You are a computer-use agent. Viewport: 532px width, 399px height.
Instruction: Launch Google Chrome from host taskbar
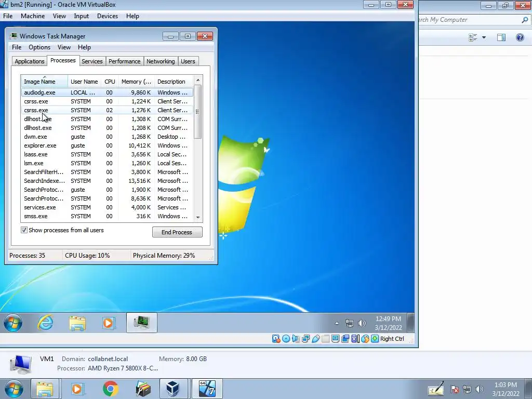[x=111, y=389]
